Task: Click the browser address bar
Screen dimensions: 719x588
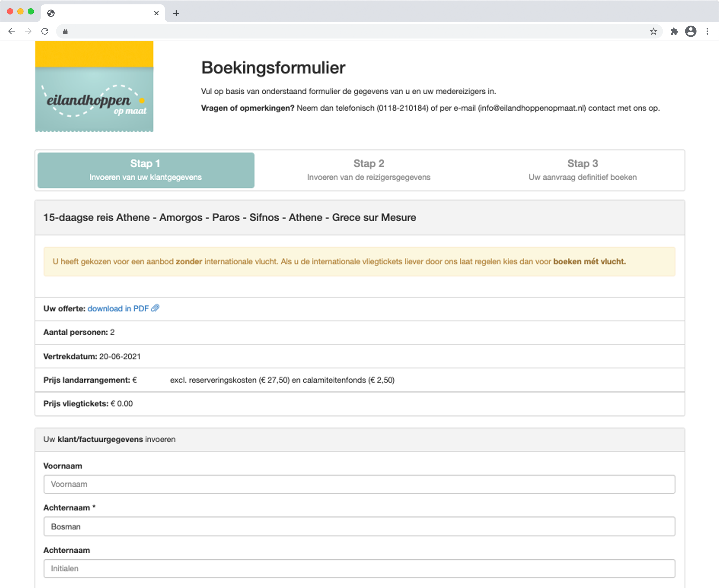Action: [x=356, y=32]
